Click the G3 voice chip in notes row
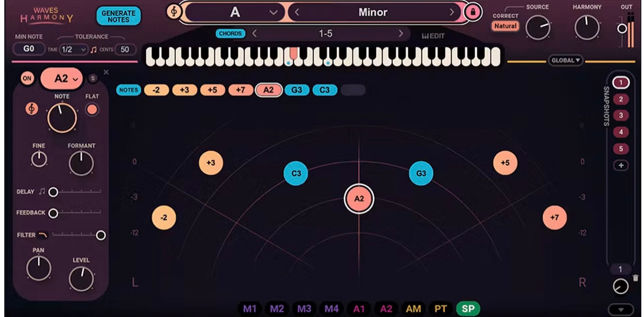Viewport: 644px width, 317px height. [x=297, y=90]
